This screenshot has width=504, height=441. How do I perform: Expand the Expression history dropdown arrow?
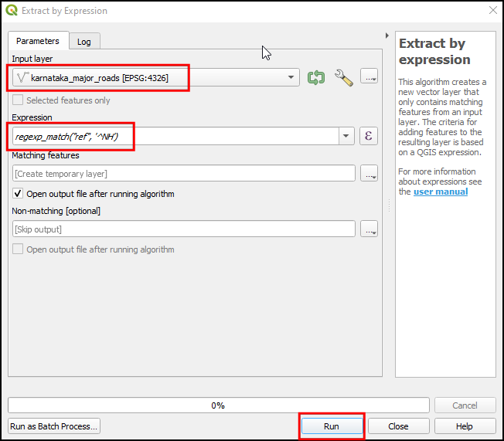coord(346,136)
